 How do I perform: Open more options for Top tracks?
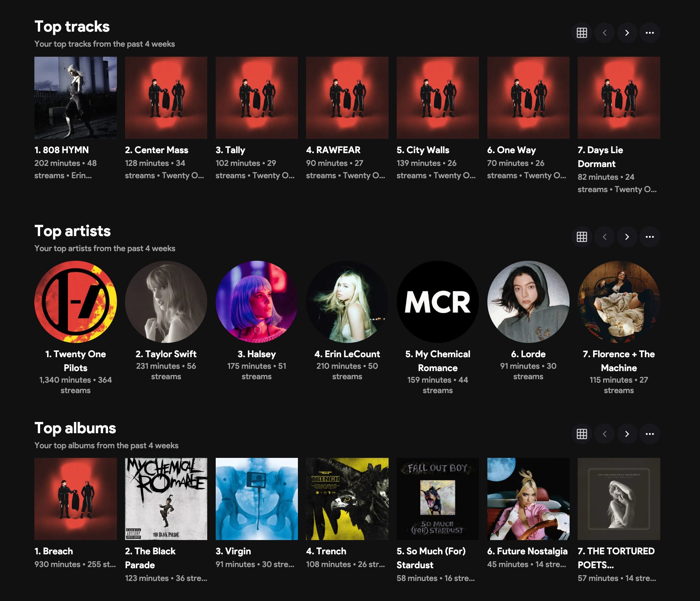click(x=650, y=33)
